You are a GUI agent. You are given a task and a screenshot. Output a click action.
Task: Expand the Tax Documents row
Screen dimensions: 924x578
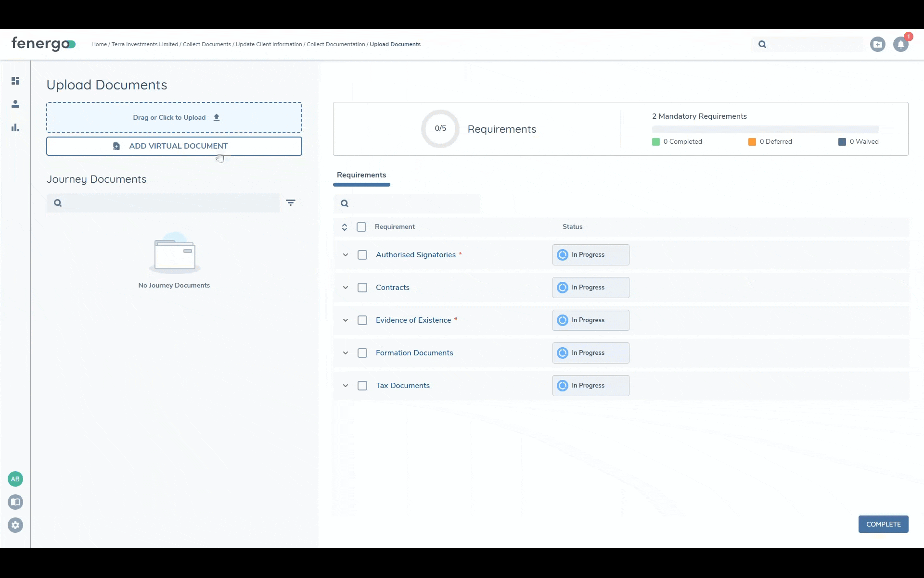(345, 385)
